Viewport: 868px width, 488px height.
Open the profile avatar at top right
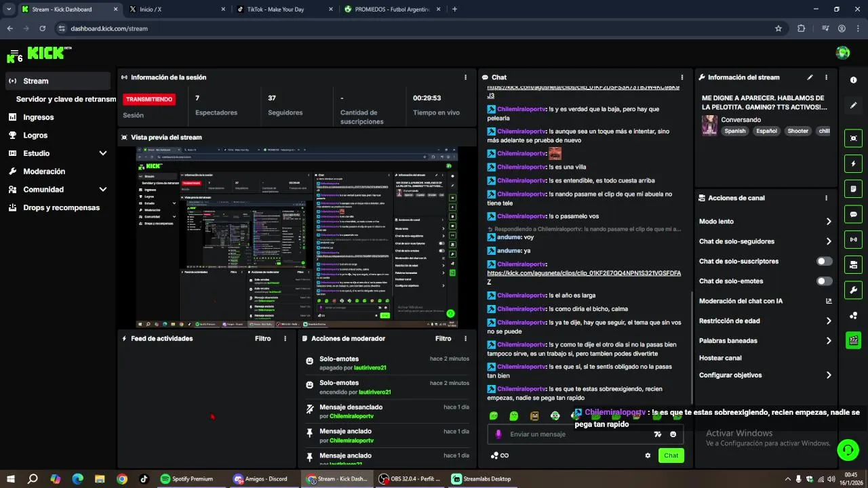pyautogui.click(x=843, y=53)
